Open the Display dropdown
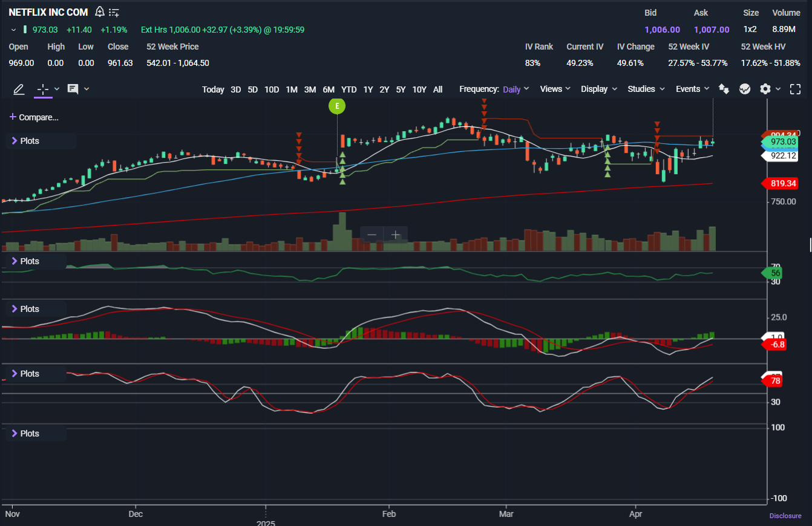The width and height of the screenshot is (812, 526). (599, 89)
